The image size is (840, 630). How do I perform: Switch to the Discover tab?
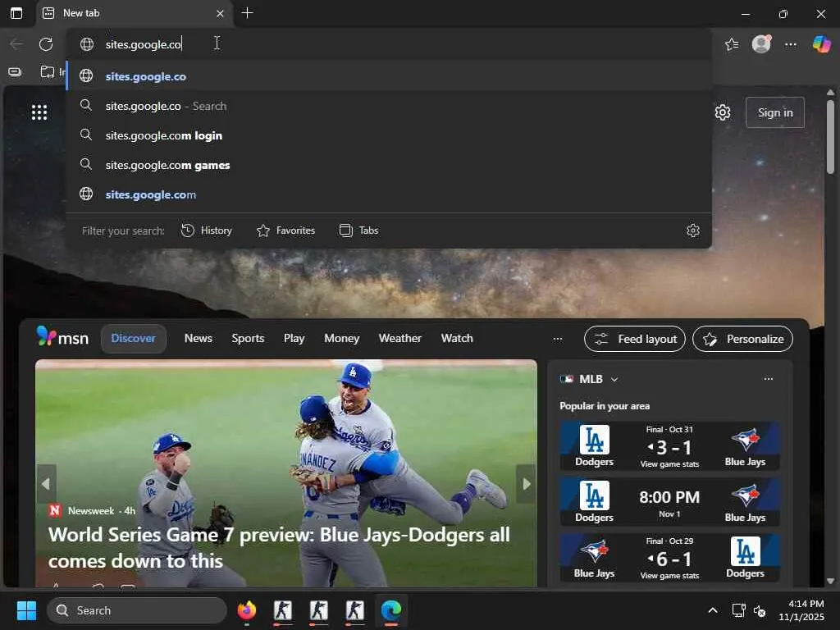(134, 339)
